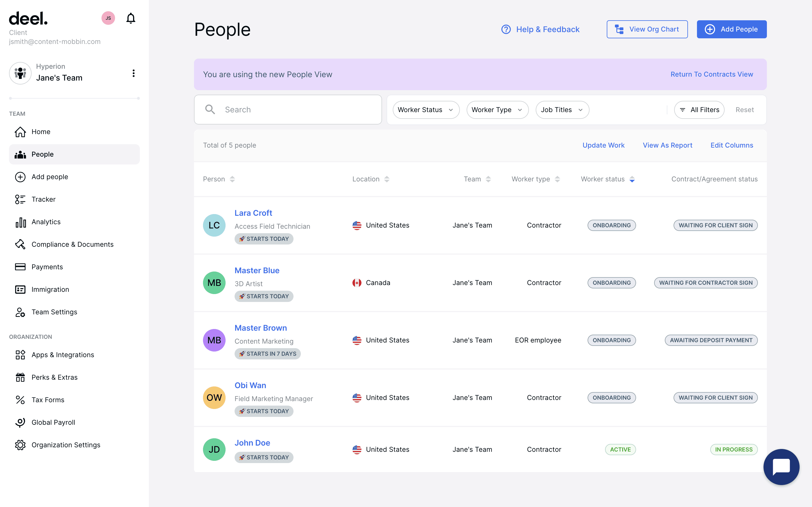Open the chat support bubble
The image size is (812, 507).
coord(781,466)
